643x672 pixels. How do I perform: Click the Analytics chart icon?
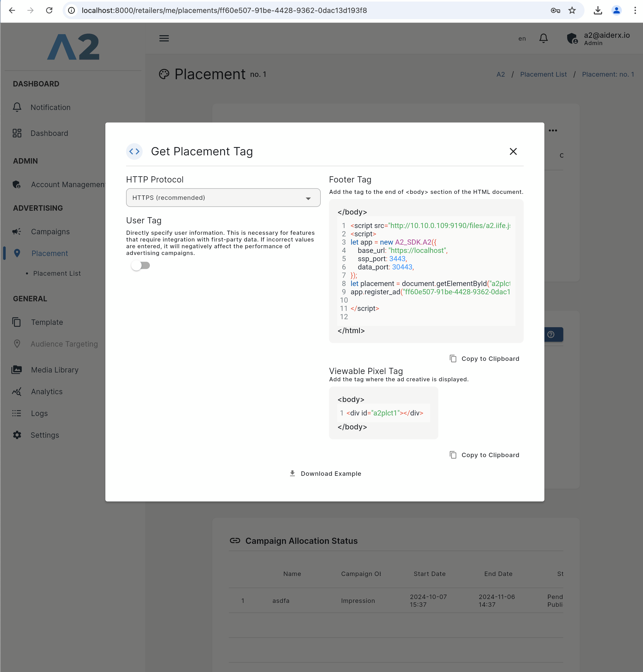click(x=17, y=392)
